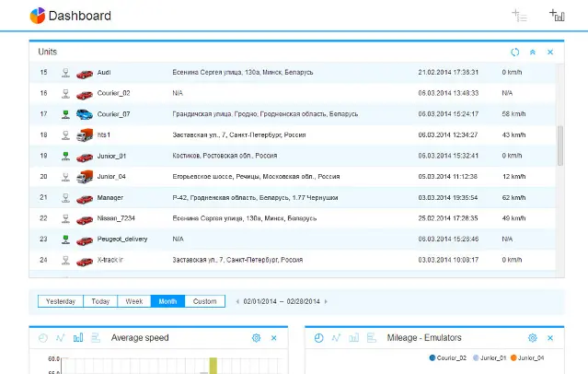The height and width of the screenshot is (374, 588).
Task: Click the date range 02/01/2014 – 02/28/2014
Action: (x=282, y=301)
